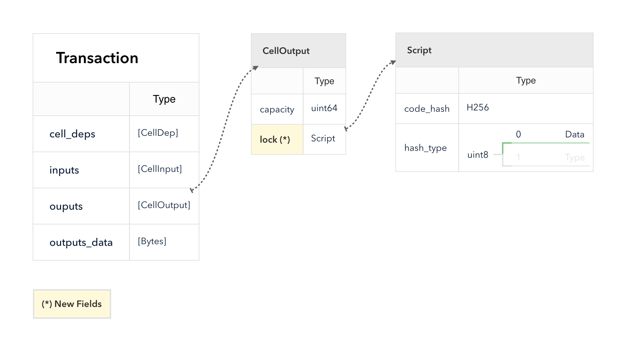Screen dimensions: 644x351
Task: Click the Script type in CellOutput
Action: (x=323, y=138)
